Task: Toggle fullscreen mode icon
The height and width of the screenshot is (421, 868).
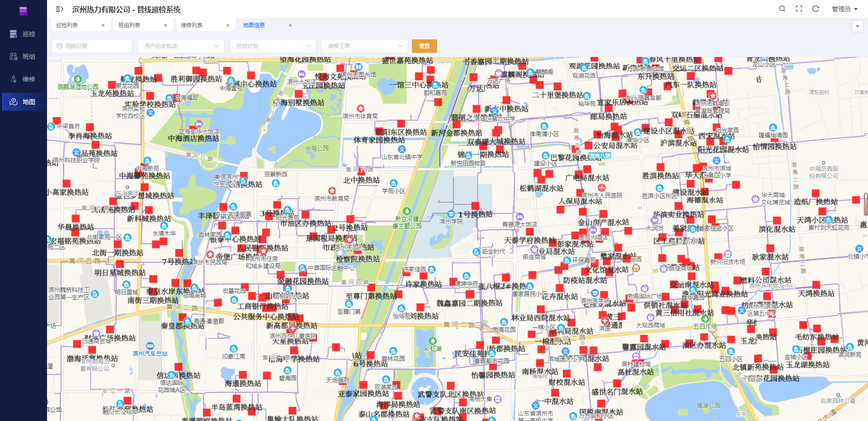Action: point(799,9)
